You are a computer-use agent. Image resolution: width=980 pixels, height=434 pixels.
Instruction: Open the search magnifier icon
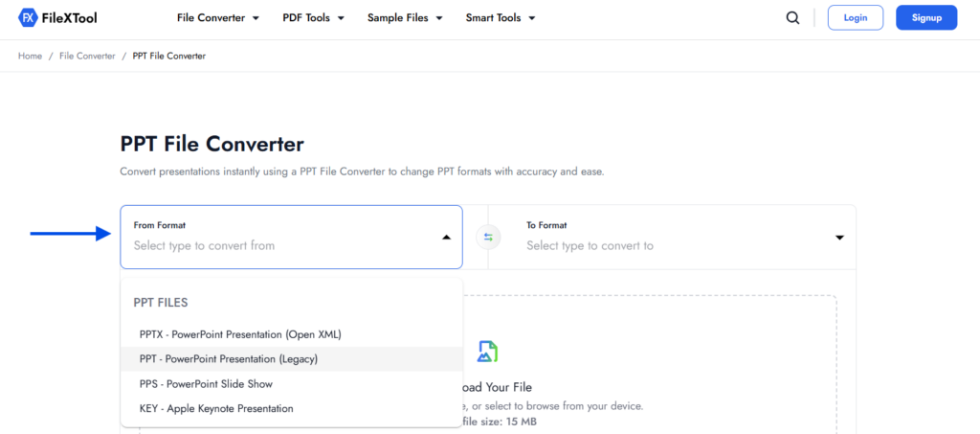792,18
